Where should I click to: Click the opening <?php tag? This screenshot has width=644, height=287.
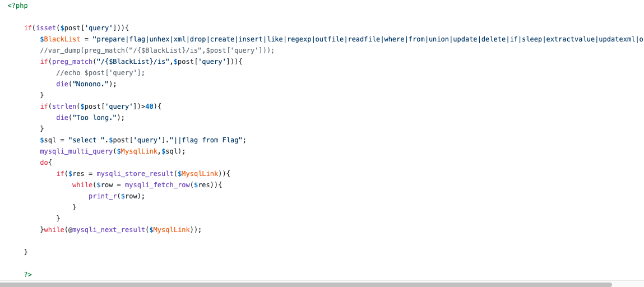(x=17, y=5)
